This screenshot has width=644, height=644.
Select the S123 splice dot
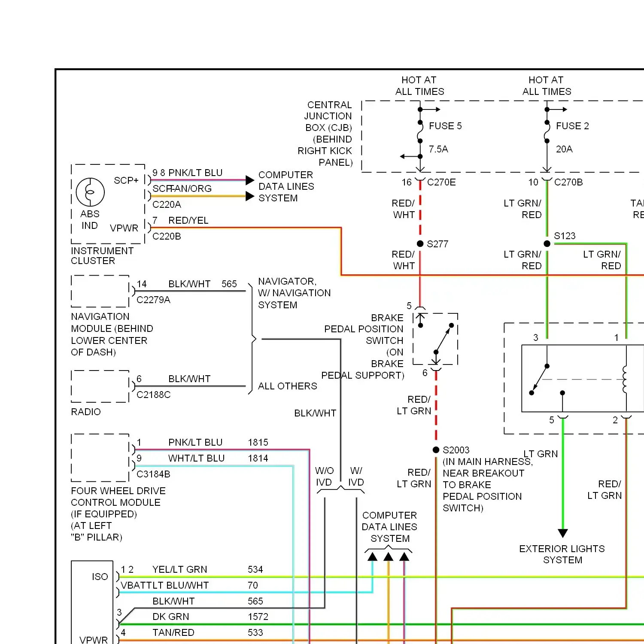pyautogui.click(x=547, y=244)
